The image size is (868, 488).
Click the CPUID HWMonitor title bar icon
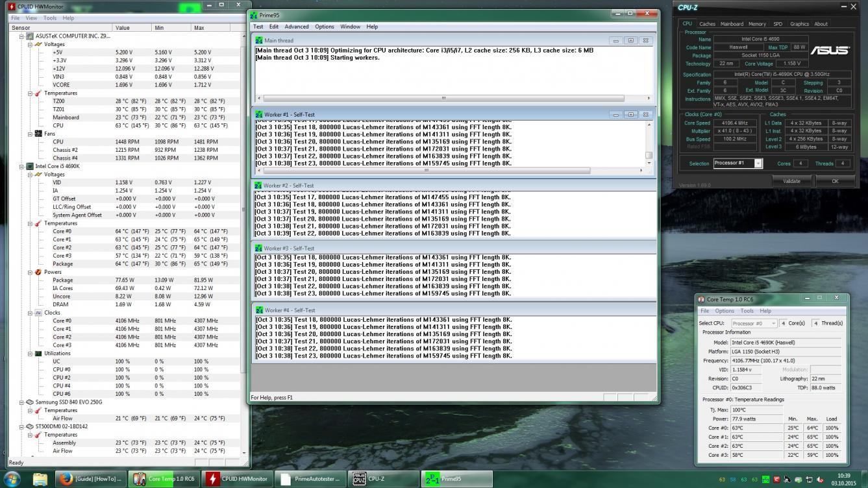(x=12, y=6)
